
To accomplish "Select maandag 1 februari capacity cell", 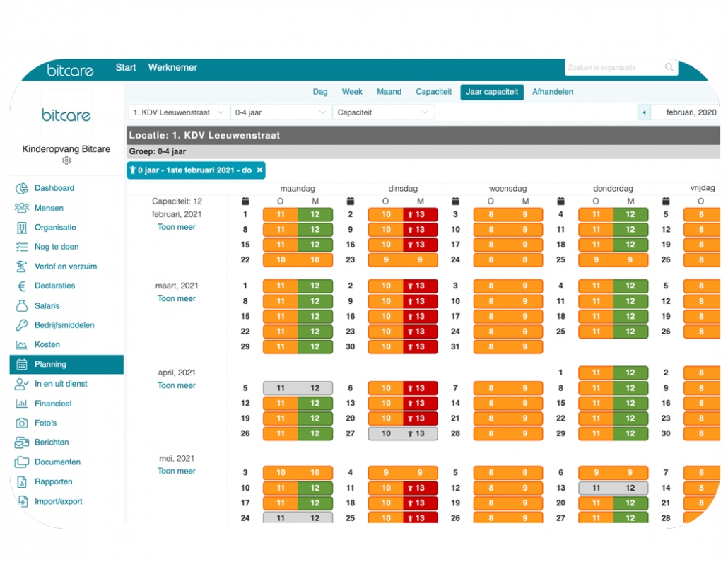I will pyautogui.click(x=298, y=215).
